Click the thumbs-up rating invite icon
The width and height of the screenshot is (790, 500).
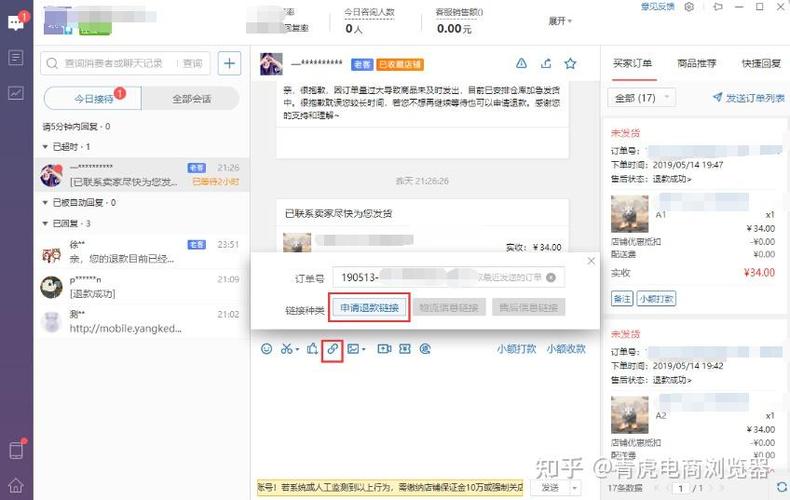(x=312, y=349)
